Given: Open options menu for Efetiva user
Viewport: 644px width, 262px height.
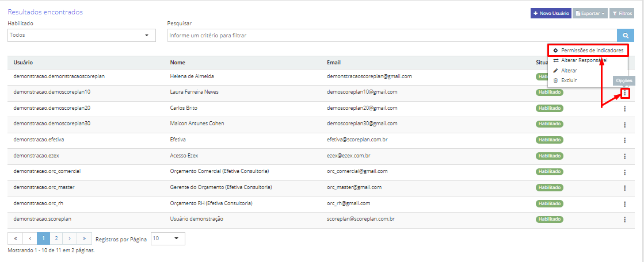Looking at the screenshot, I should (624, 141).
